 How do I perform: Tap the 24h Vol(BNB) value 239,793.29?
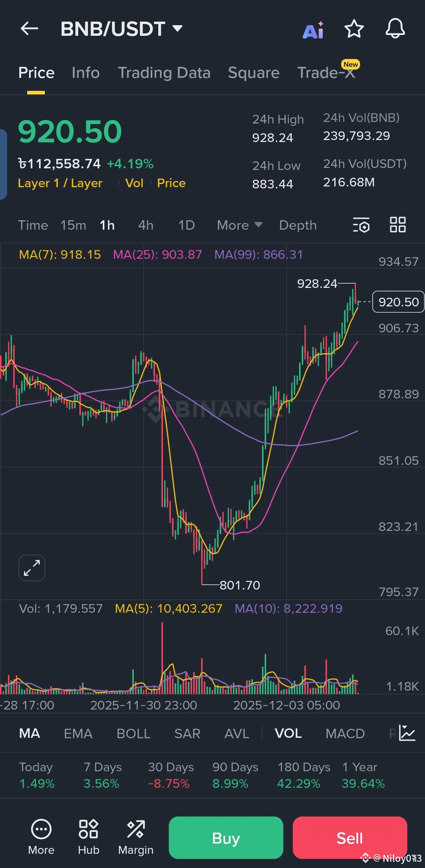click(x=357, y=136)
